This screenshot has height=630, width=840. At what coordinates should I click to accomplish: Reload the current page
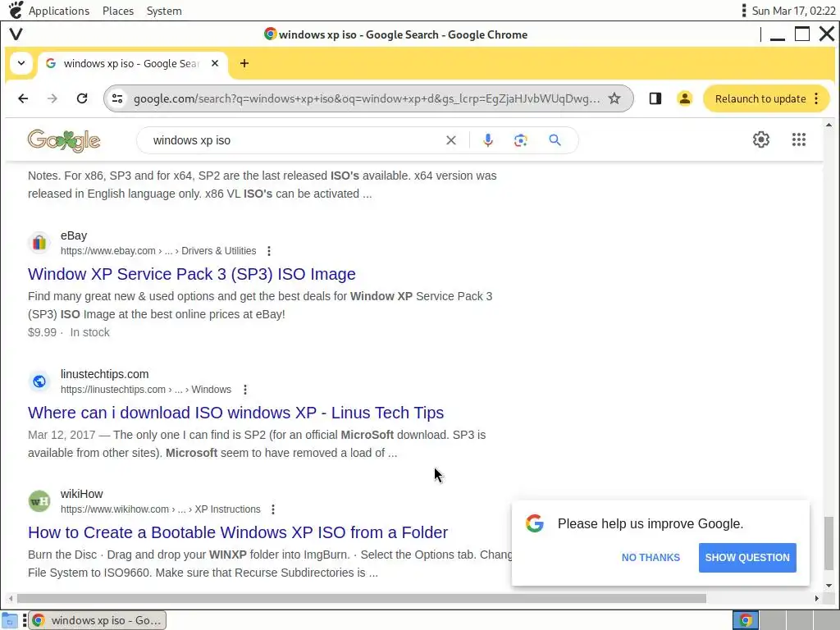(81, 98)
